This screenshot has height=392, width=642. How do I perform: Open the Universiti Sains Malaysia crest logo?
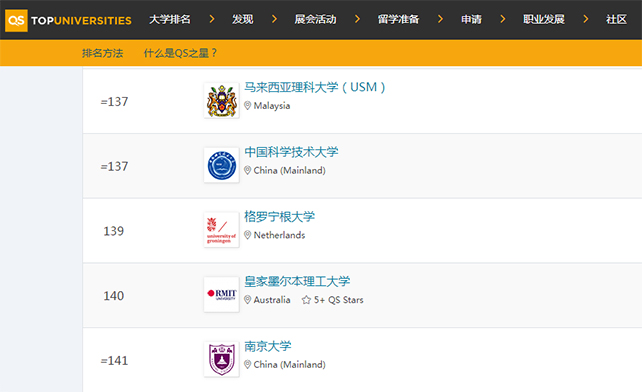tap(222, 101)
